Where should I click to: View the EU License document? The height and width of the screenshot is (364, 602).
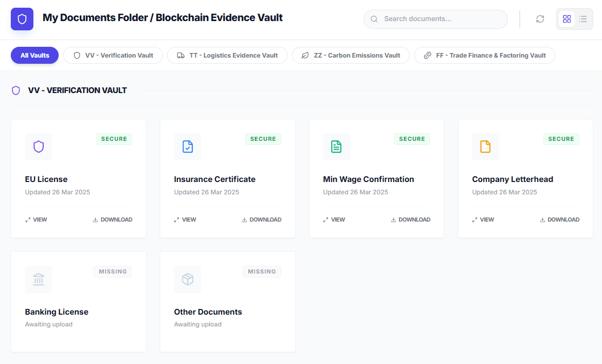[36, 220]
